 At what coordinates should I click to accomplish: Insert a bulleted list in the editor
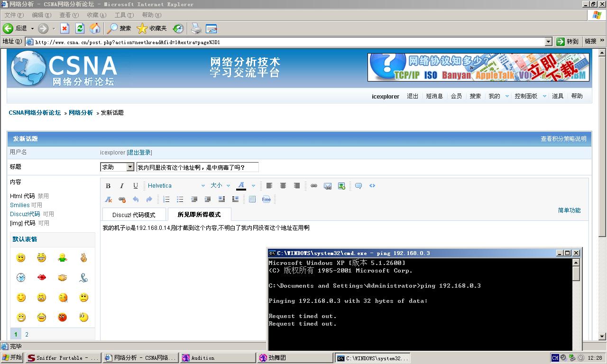180,200
